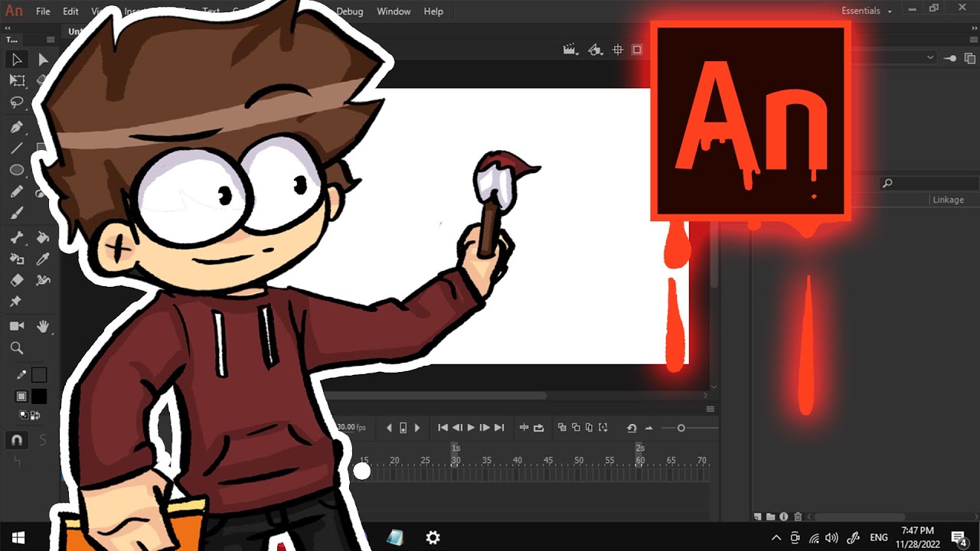Image resolution: width=980 pixels, height=551 pixels.
Task: Open the Window menu
Action: pyautogui.click(x=394, y=11)
